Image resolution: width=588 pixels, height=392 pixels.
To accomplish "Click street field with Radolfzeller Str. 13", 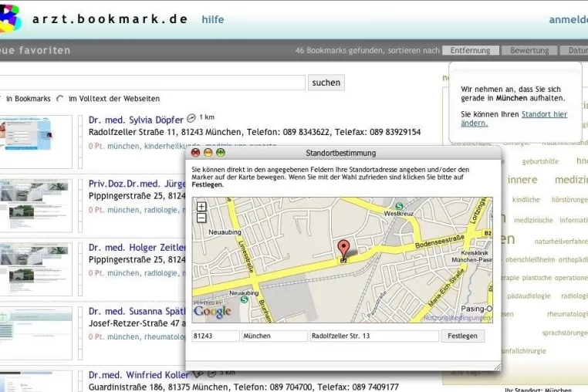I will (374, 336).
